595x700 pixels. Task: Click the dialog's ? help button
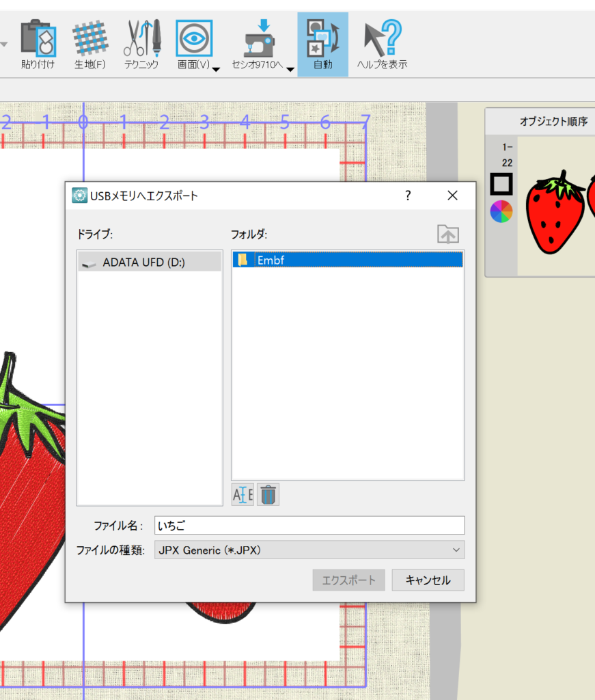pyautogui.click(x=408, y=196)
